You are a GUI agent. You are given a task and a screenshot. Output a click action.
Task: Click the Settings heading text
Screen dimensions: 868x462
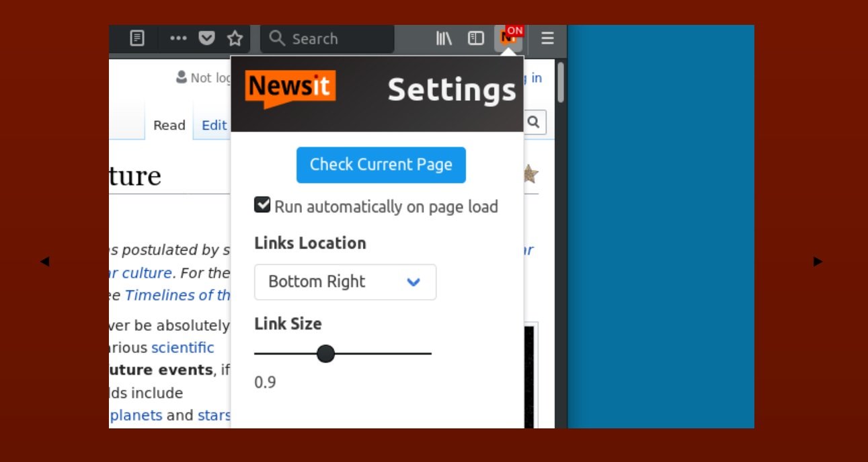click(452, 89)
